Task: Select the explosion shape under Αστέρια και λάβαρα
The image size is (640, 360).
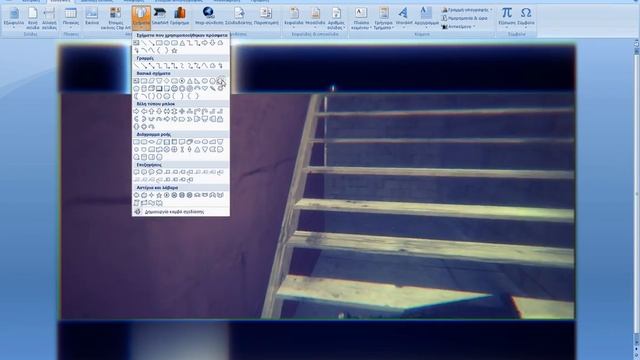Action: (x=136, y=195)
